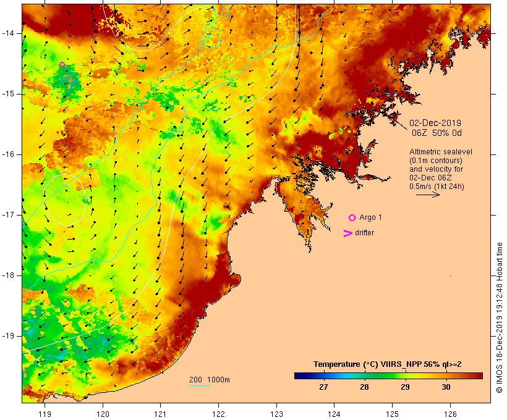Click the 122 longitude axis label

coord(219,414)
